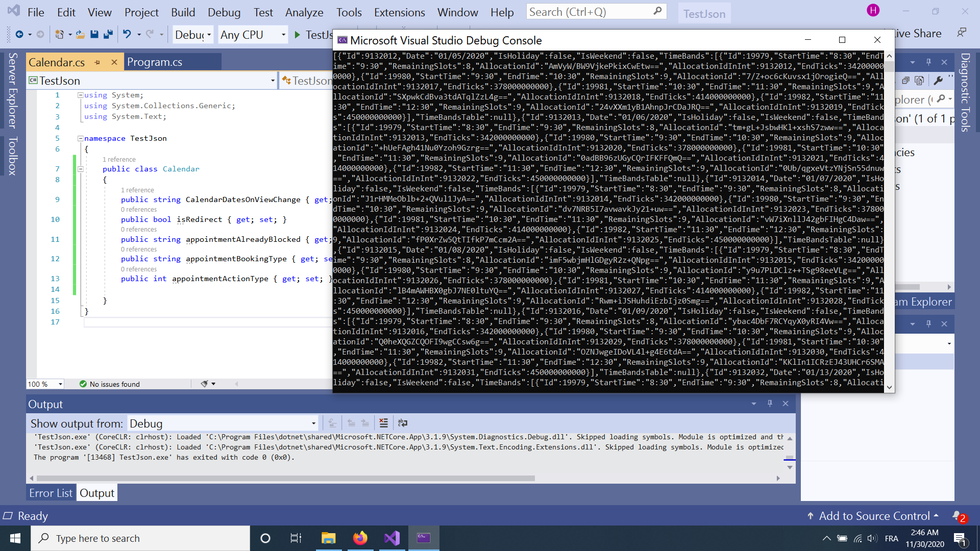Screen dimensions: 980x551
Task: Collapse the namespace TestJson block
Action: point(80,138)
